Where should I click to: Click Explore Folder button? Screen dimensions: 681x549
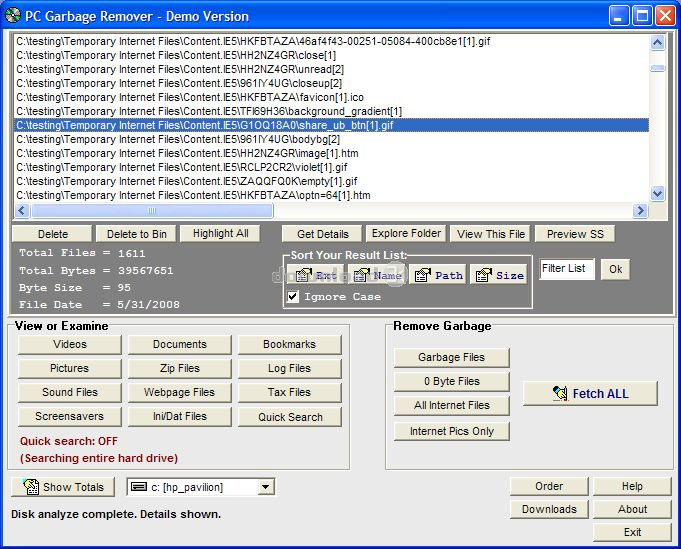click(x=406, y=233)
